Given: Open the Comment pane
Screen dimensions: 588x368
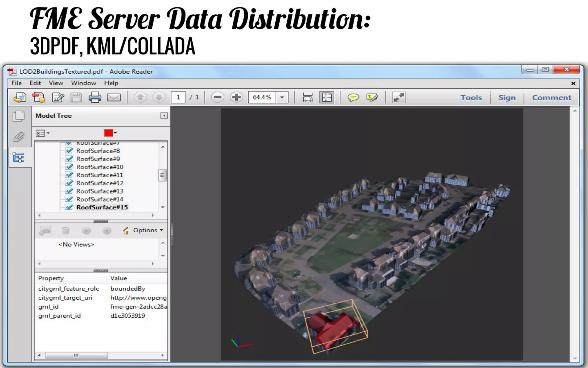Looking at the screenshot, I should [x=552, y=98].
